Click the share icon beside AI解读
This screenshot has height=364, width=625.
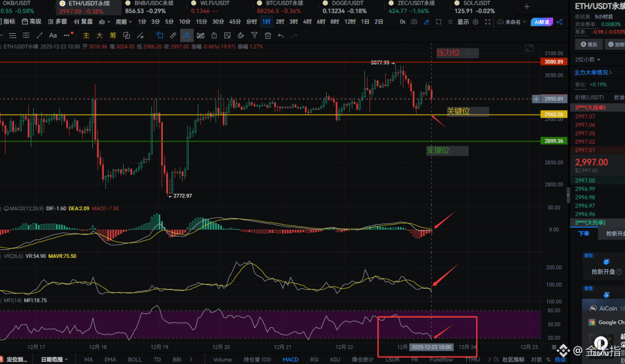click(x=559, y=22)
